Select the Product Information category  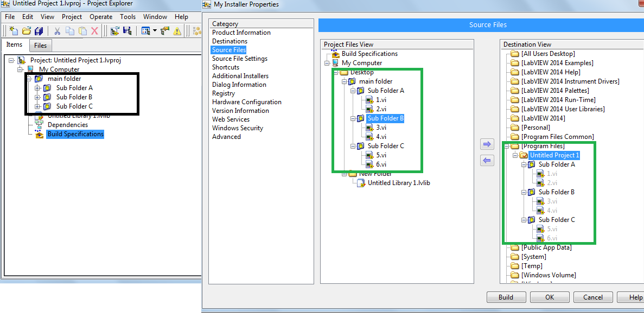click(241, 33)
